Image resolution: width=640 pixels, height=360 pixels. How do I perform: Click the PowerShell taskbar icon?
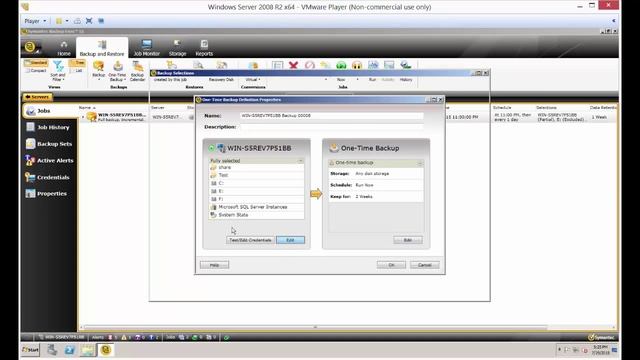69,350
